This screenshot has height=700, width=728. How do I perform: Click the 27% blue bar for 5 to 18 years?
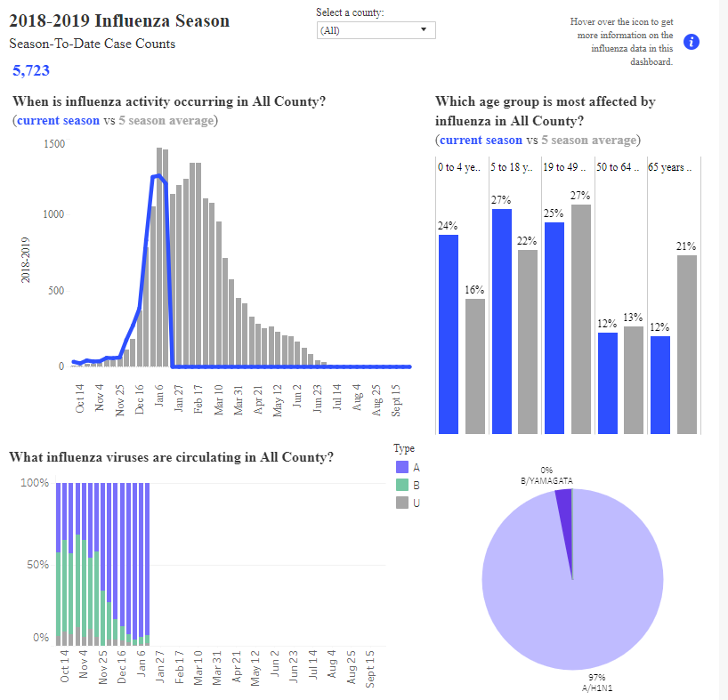pos(502,321)
